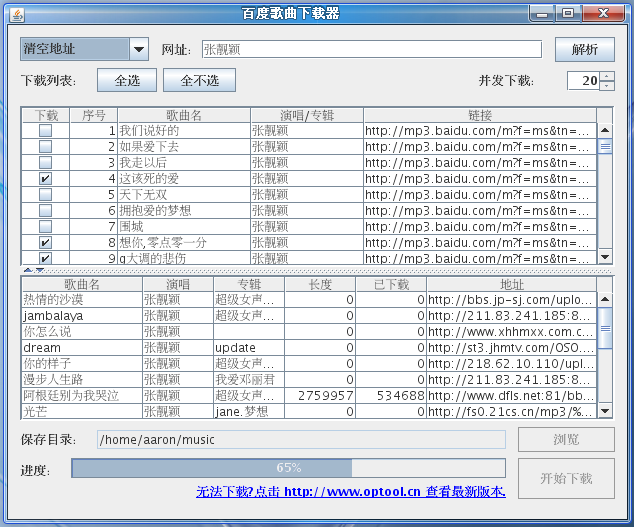Select the jambalaya download row

[309, 315]
